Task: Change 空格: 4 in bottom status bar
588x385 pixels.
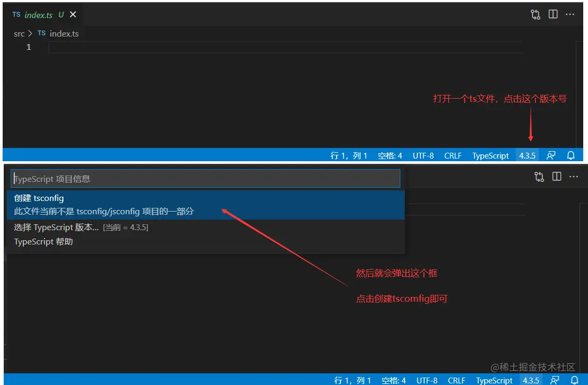Action: click(393, 380)
